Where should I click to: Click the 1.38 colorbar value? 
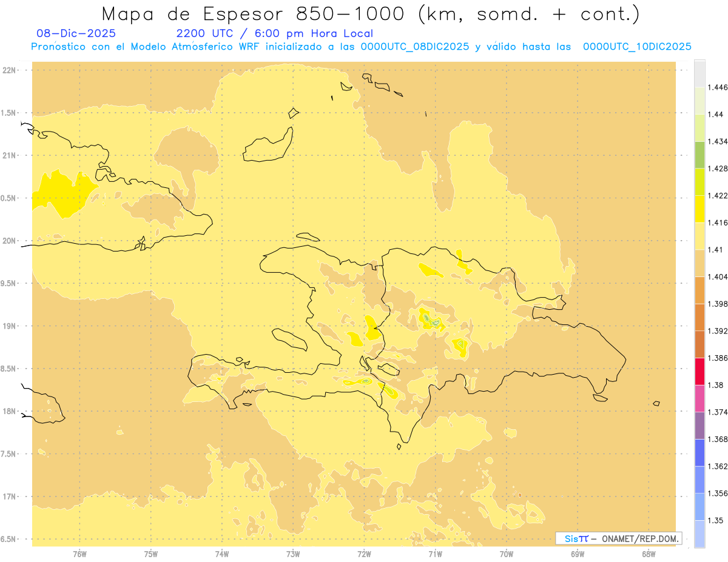coord(715,385)
